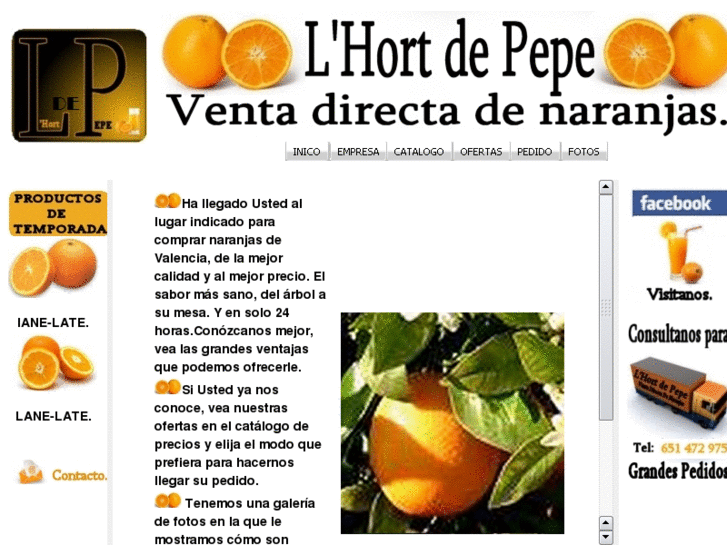Click the L'Hort de Pepe truck image

click(678, 393)
